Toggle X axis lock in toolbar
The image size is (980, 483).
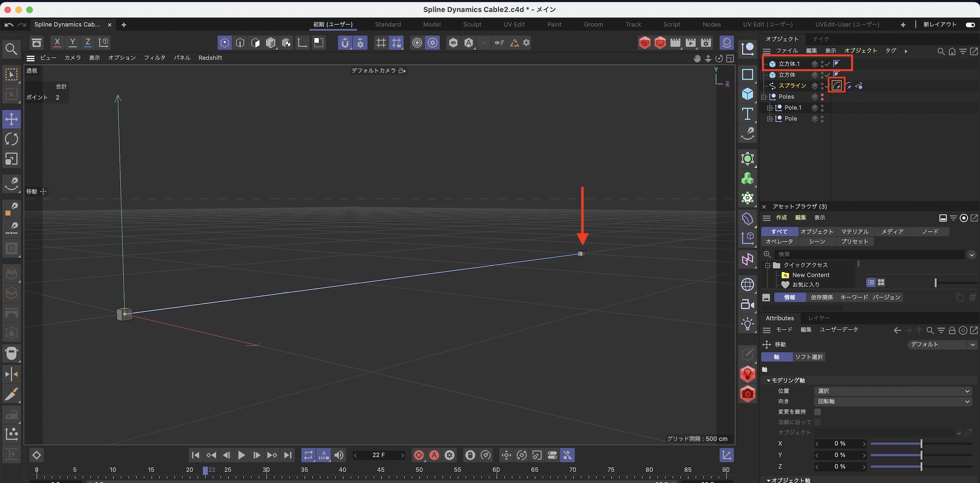point(57,43)
